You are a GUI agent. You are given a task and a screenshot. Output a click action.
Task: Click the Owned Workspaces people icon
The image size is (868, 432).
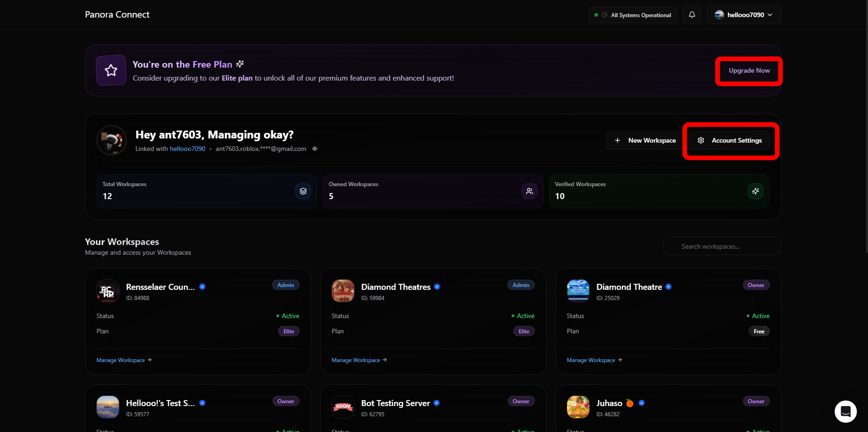530,191
